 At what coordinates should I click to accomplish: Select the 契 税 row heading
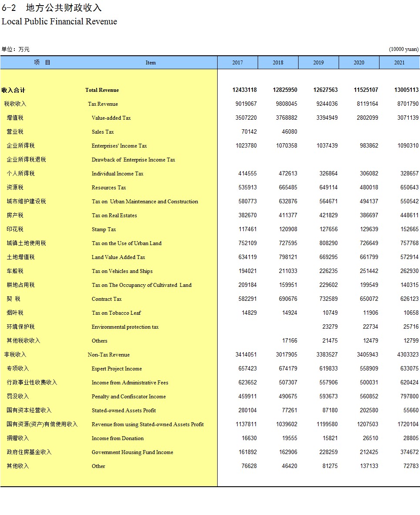click(13, 299)
